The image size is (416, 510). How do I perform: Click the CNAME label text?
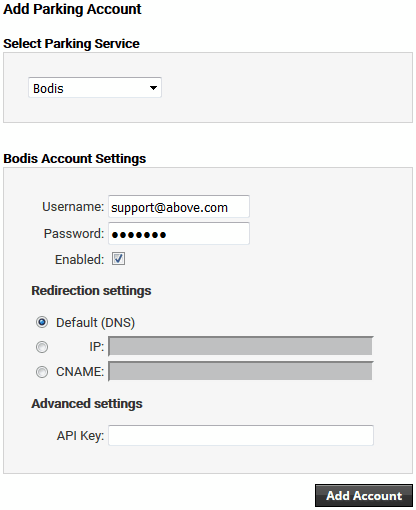[x=80, y=372]
